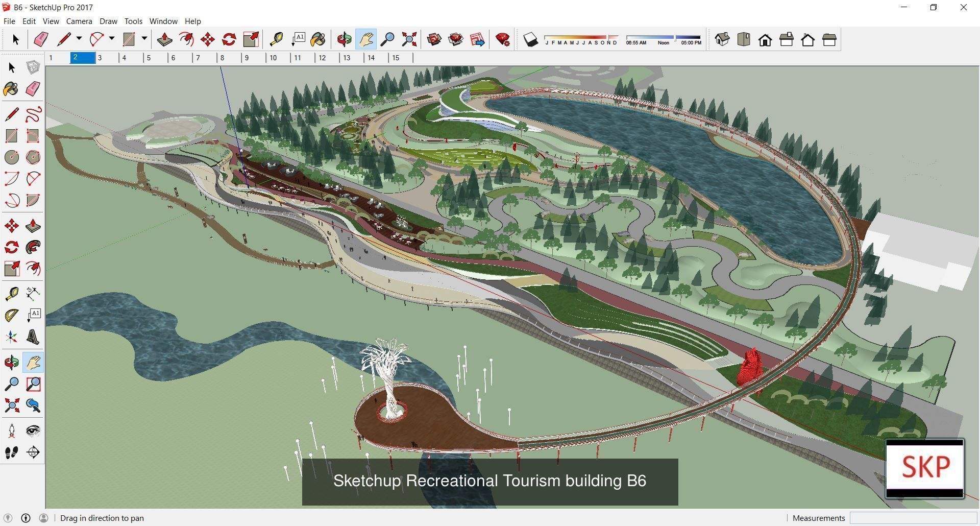
Task: Switch to Front view house icon
Action: pyautogui.click(x=765, y=39)
